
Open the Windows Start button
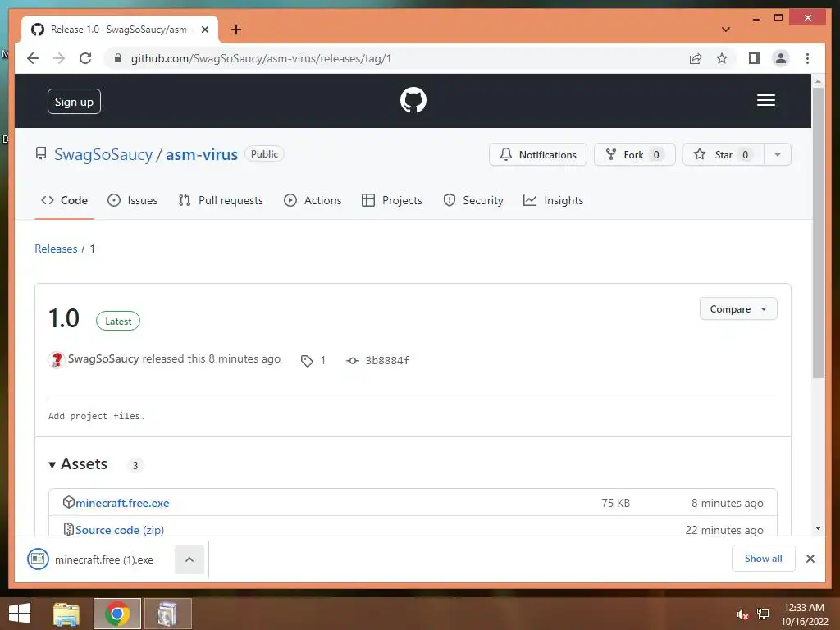(20, 614)
